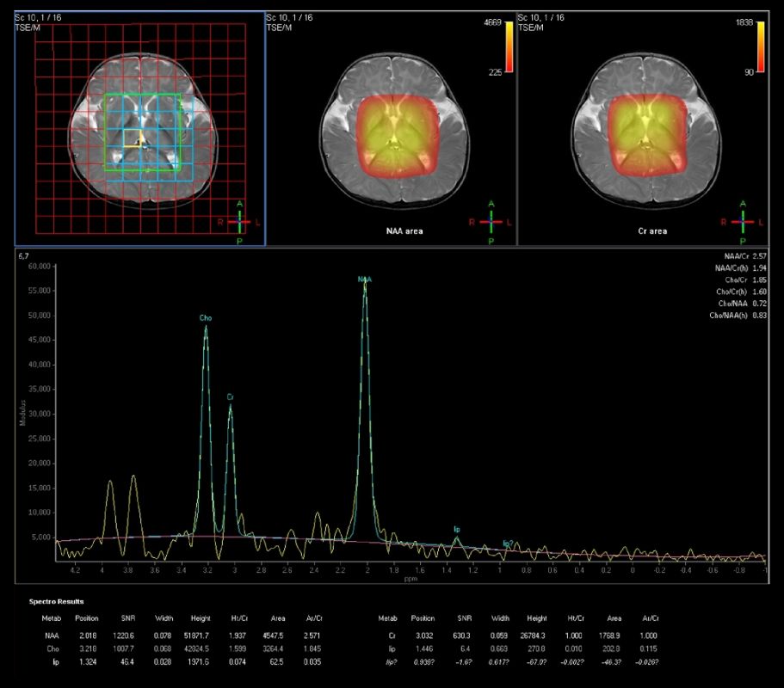The image size is (784, 688).
Task: Click Cho area value 3264.4
Action: tap(273, 648)
